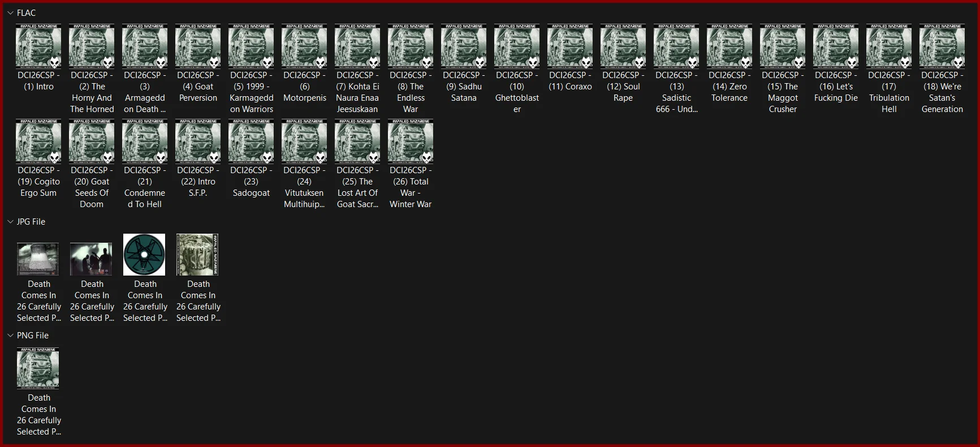Select the (19) Cogito Ergo Sum icon
The width and height of the screenshot is (980, 447).
38,141
